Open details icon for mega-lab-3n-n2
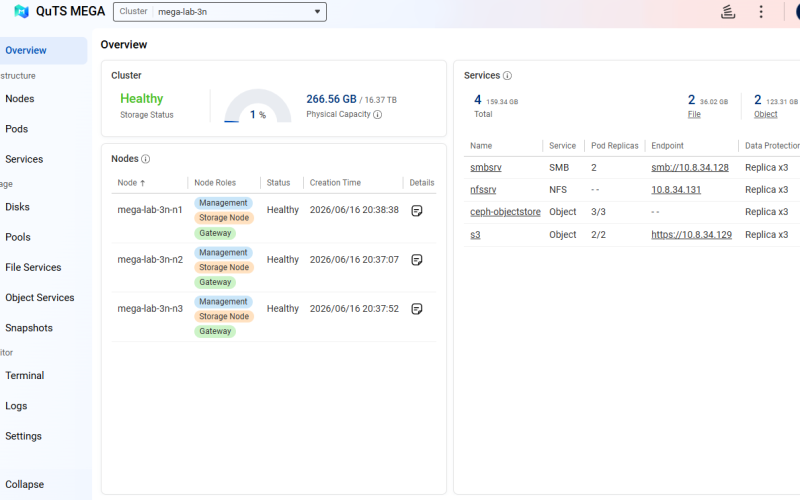 point(417,260)
